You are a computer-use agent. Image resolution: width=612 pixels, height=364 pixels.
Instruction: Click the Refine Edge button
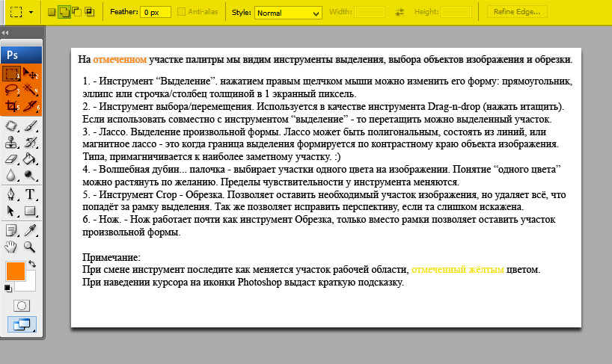pos(517,12)
